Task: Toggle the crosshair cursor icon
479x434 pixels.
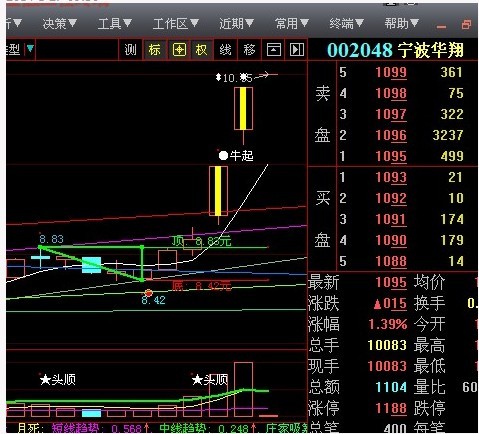Action: point(179,50)
